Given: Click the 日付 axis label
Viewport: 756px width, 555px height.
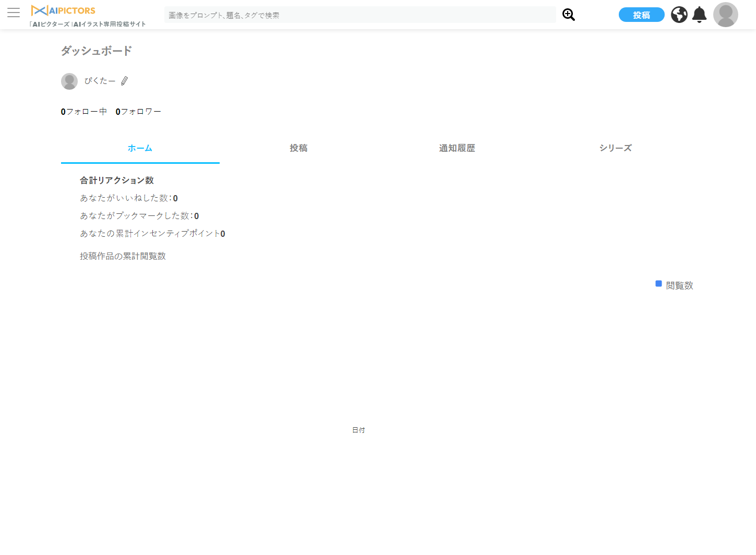Looking at the screenshot, I should pyautogui.click(x=358, y=430).
